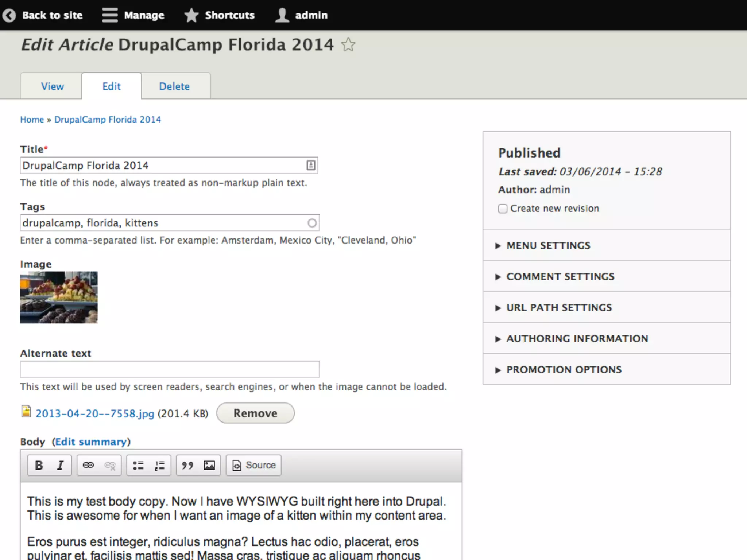Screen dimensions: 747x560
Task: Remove the uploaded image file
Action: pos(255,413)
